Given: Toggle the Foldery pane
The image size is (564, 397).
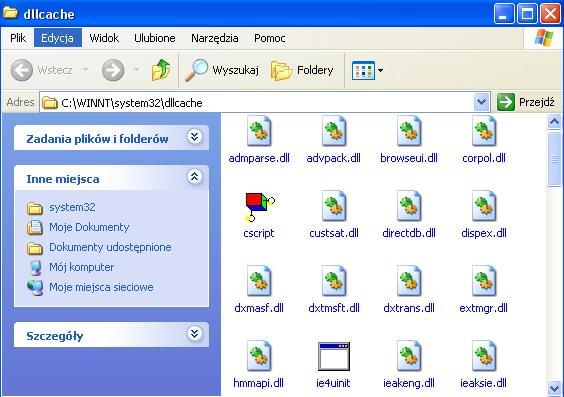Looking at the screenshot, I should click(302, 70).
